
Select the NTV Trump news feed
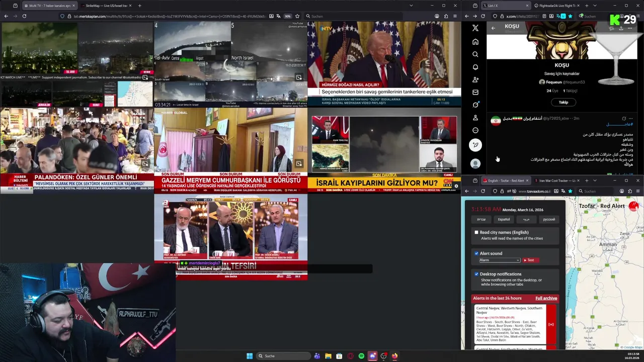[384, 64]
